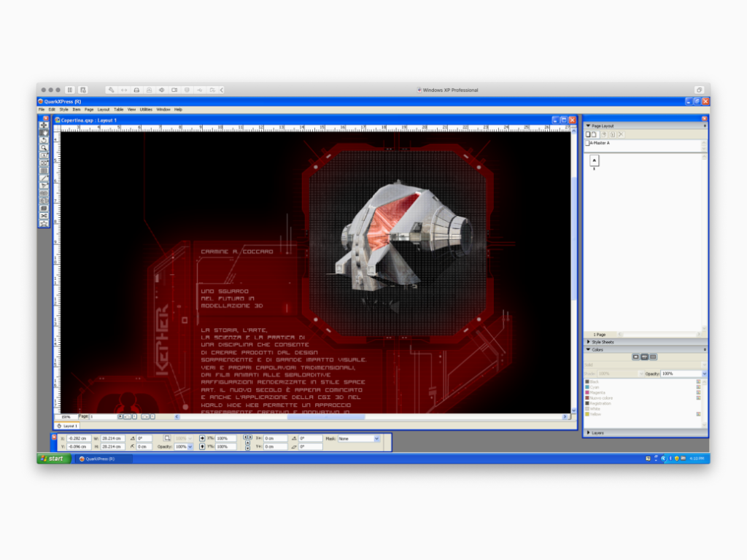Select the Starburst tool
This screenshot has height=560, width=747.
pyautogui.click(x=44, y=223)
